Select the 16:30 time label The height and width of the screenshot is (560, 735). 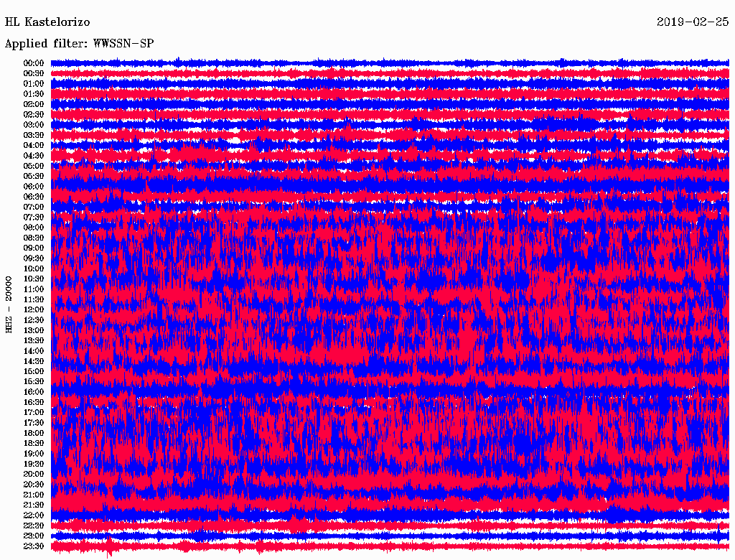coord(34,402)
